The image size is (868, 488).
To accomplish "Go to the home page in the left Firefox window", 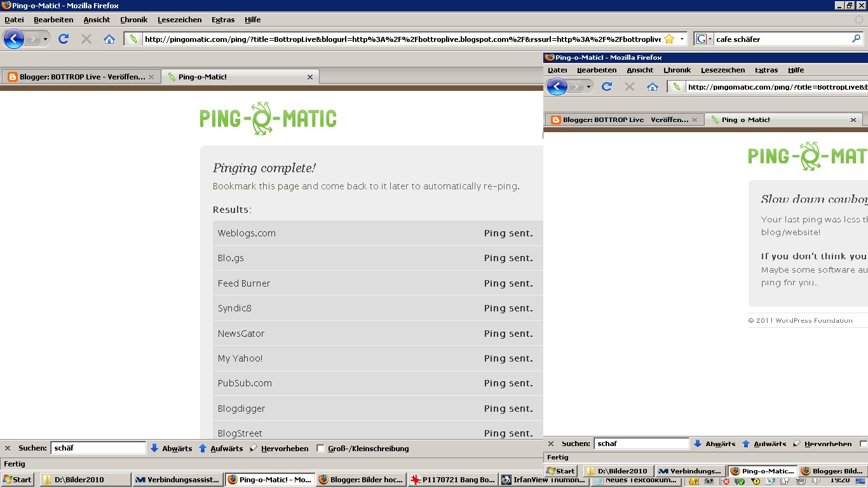I will click(109, 39).
